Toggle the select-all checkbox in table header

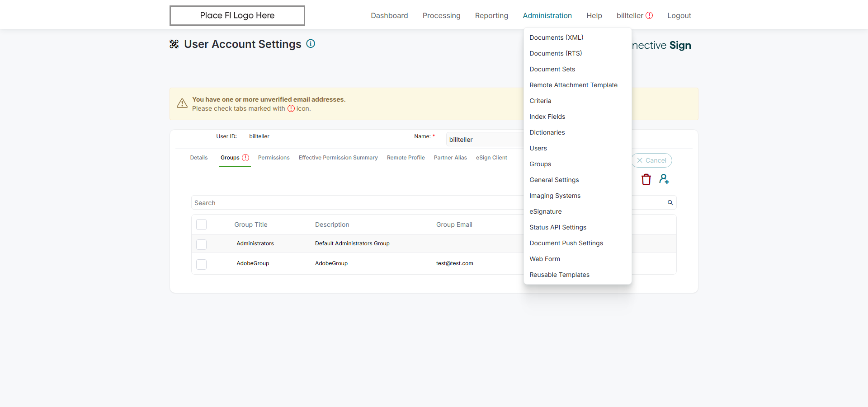(x=202, y=225)
